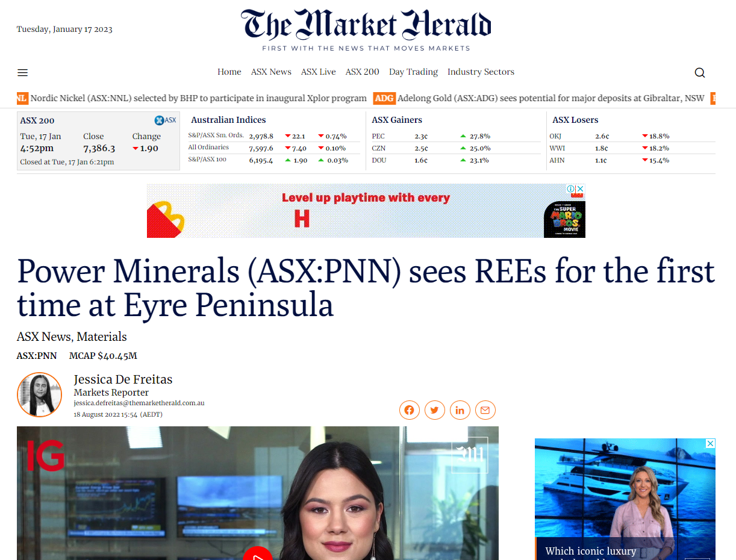
Task: Open ad info icon on banner
Action: click(571, 189)
